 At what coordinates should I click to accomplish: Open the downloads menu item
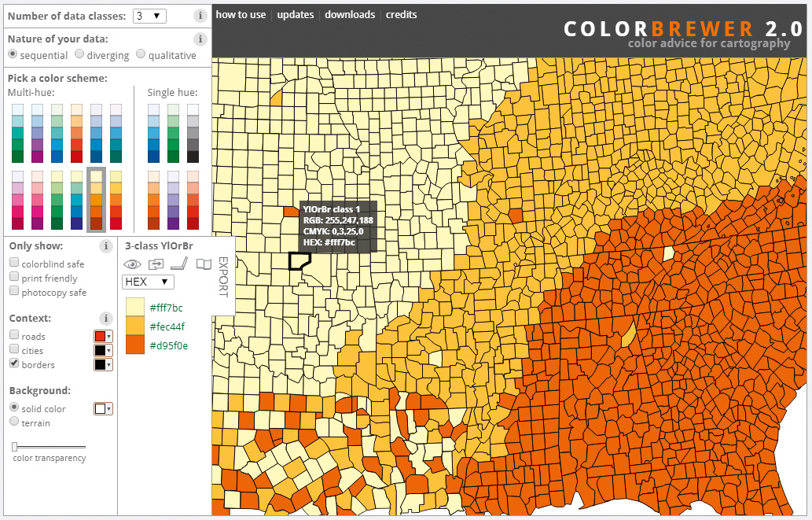tap(350, 14)
